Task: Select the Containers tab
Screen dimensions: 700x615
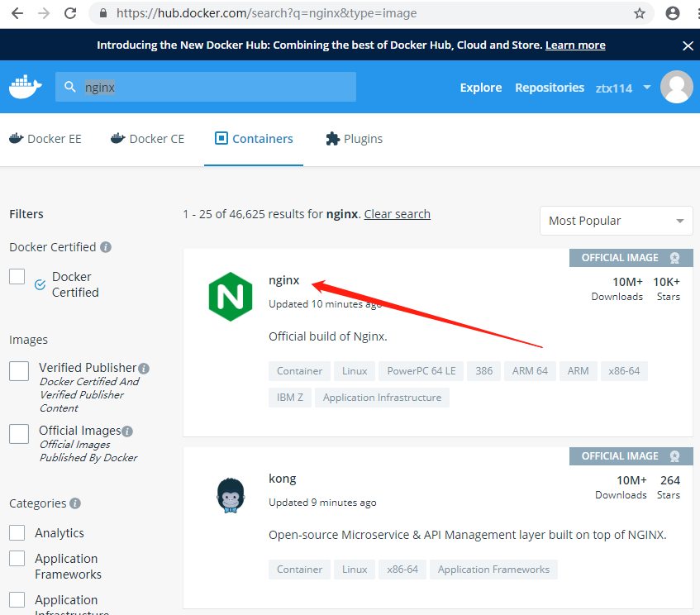Action: [254, 139]
